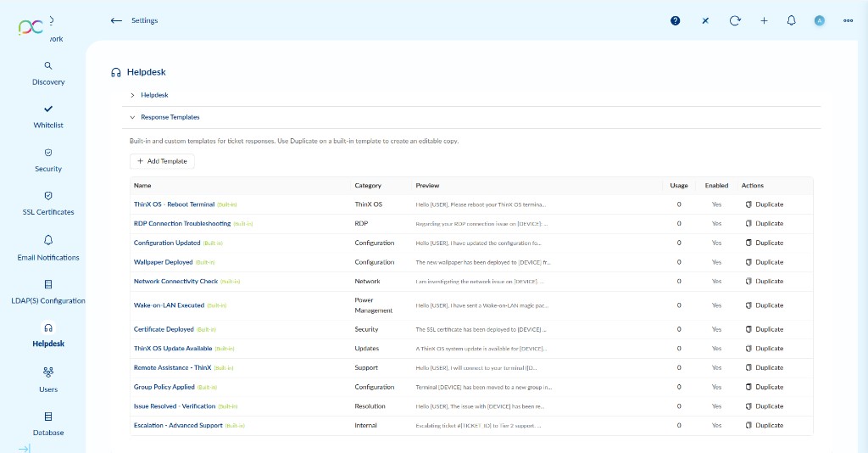The height and width of the screenshot is (453, 868).
Task: Open the ThinX OS - Reboot Terminal template
Action: coord(174,204)
